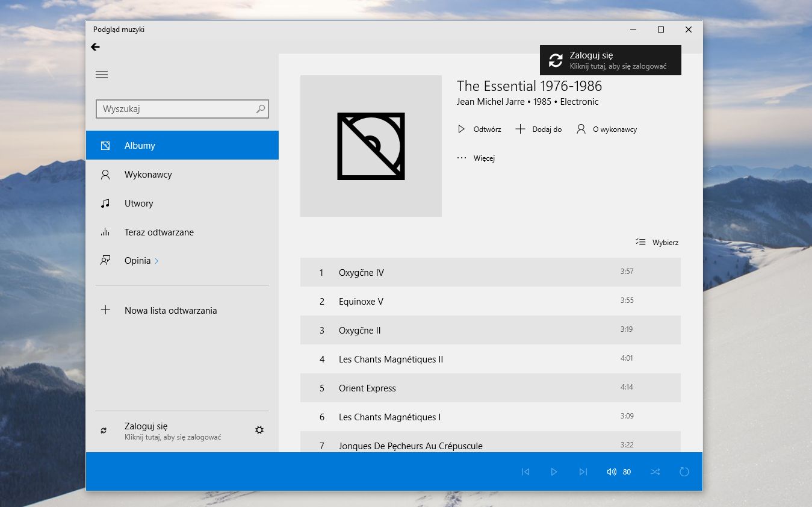Screen dimensions: 812x507
Task: Click the search magnifier icon
Action: pos(261,109)
